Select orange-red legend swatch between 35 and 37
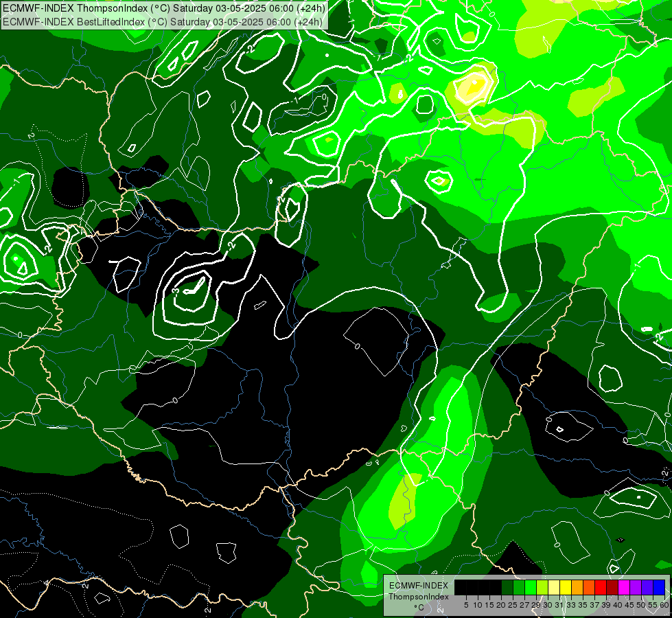672x618 pixels. 589,587
